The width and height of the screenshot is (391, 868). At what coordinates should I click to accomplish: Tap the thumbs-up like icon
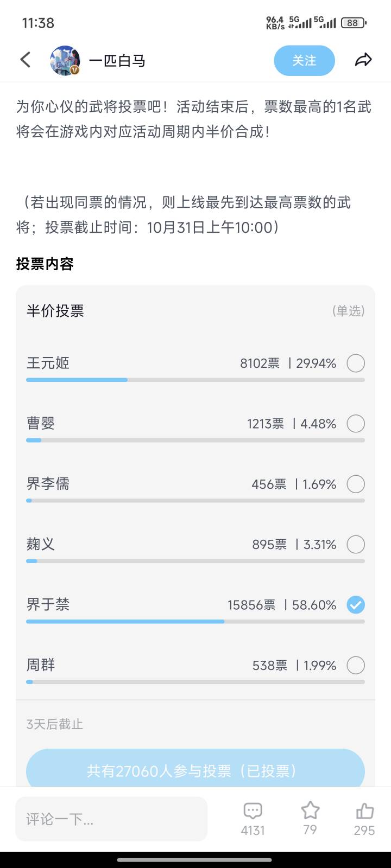364,811
